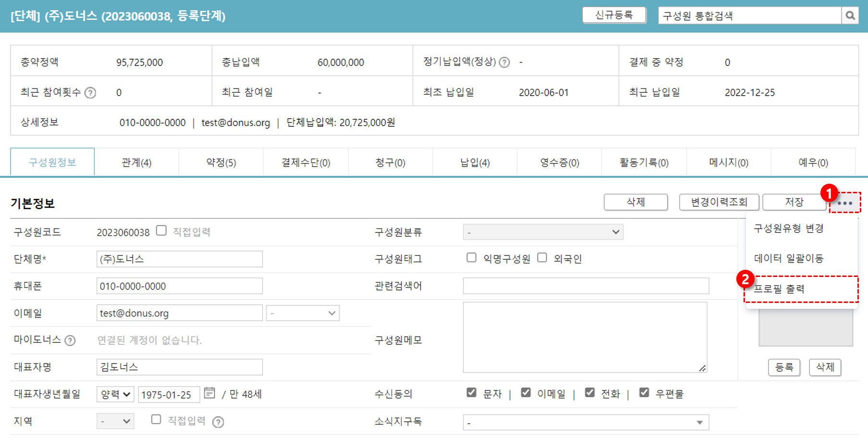Viewport: 868px width, 440px height.
Task: Select 데이터 일괄이동 menu item
Action: tap(802, 259)
